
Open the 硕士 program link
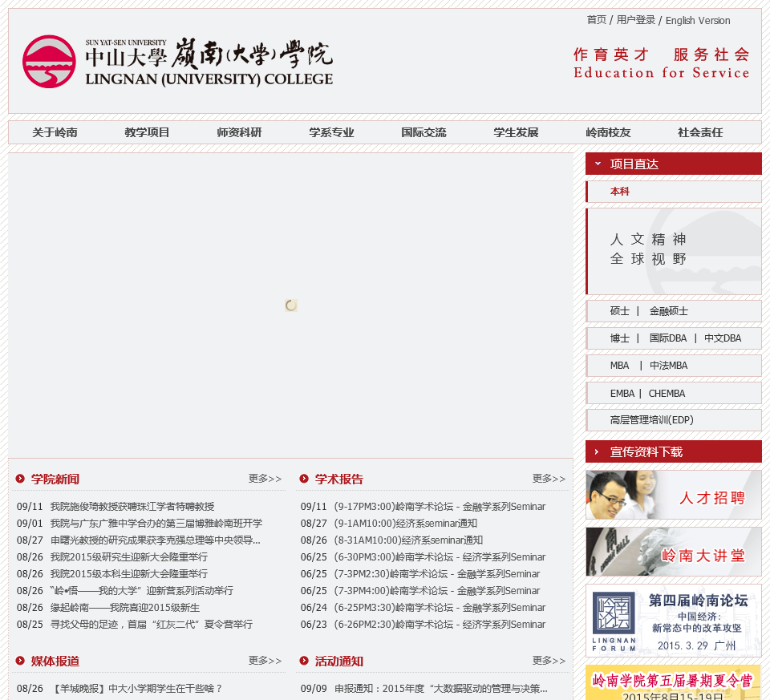pyautogui.click(x=620, y=311)
